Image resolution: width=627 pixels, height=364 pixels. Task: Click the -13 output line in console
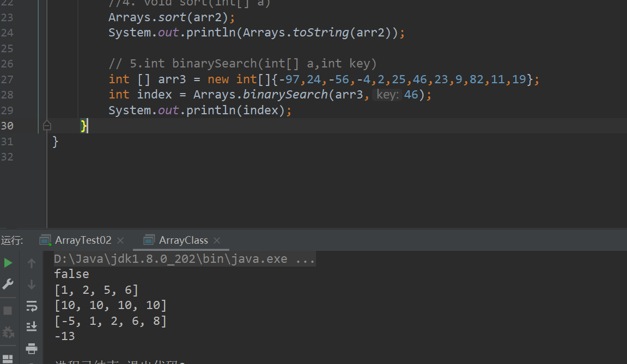tap(64, 336)
